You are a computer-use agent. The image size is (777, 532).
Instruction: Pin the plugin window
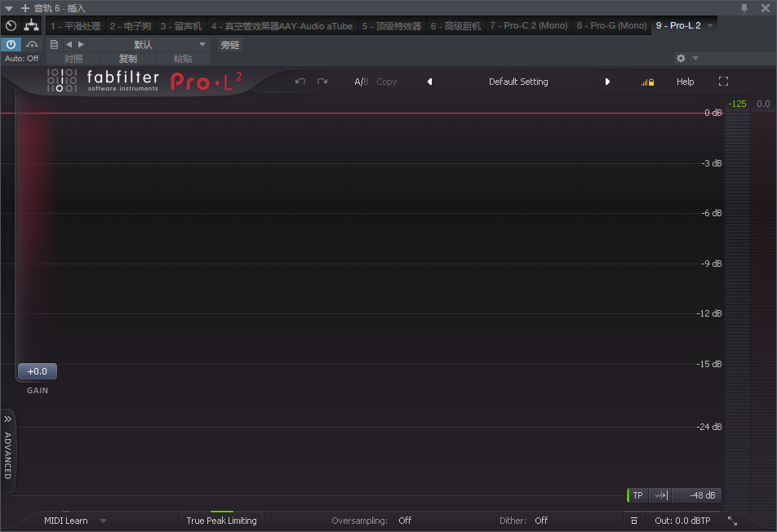click(744, 8)
